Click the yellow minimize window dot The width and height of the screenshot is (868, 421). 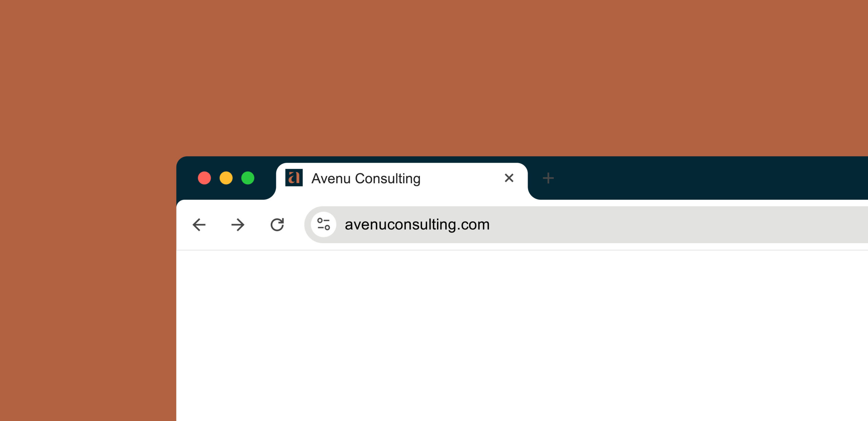[x=226, y=178]
